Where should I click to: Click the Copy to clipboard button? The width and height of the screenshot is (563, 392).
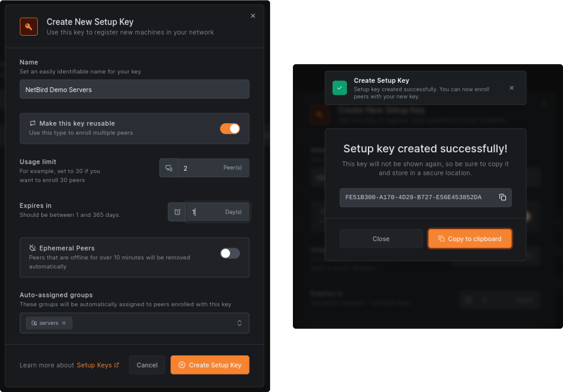470,239
